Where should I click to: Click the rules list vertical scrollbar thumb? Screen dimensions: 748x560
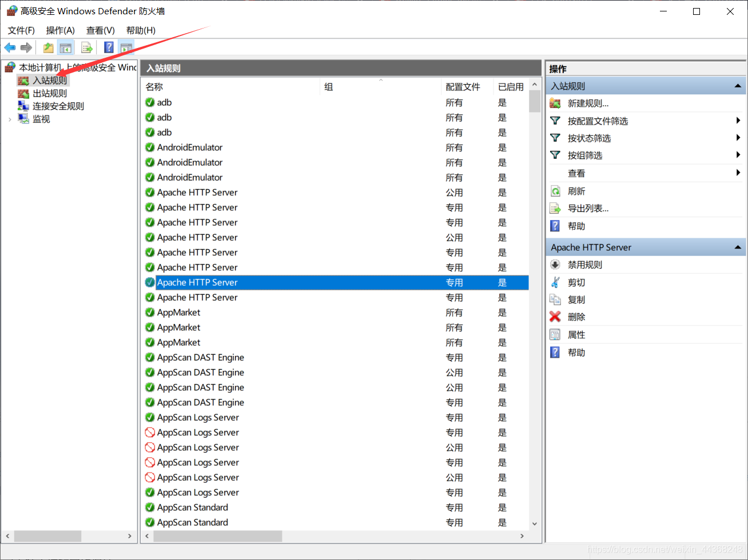535,102
